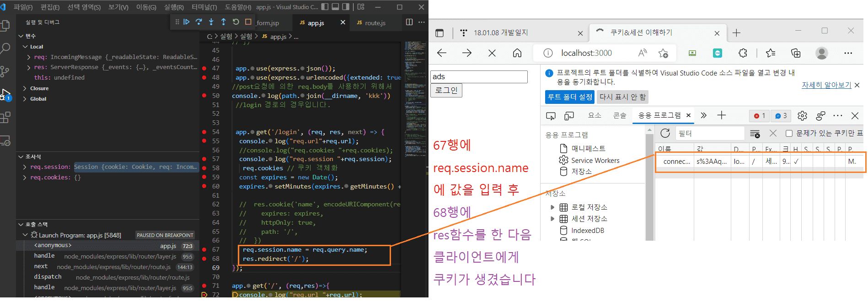Toggle the breakpoint on line 50
Viewport: 868px width, 302px height.
[204, 96]
